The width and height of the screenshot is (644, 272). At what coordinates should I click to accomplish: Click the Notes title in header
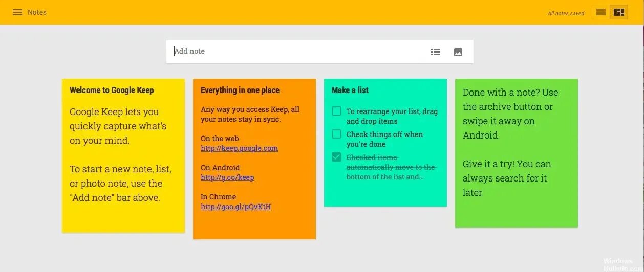37,12
